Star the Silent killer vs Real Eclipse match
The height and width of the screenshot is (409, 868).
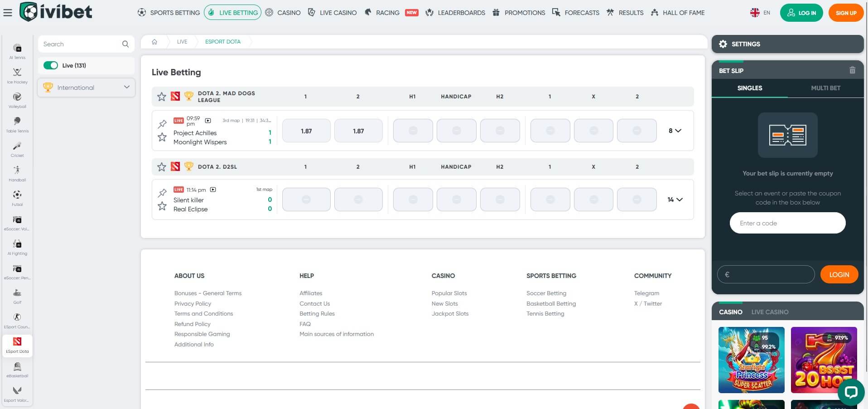[162, 206]
